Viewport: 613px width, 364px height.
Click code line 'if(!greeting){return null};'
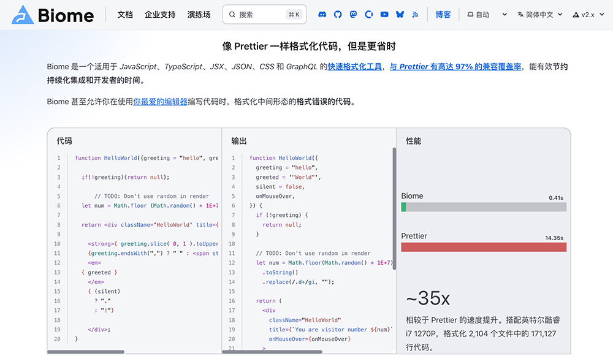pyautogui.click(x=126, y=177)
